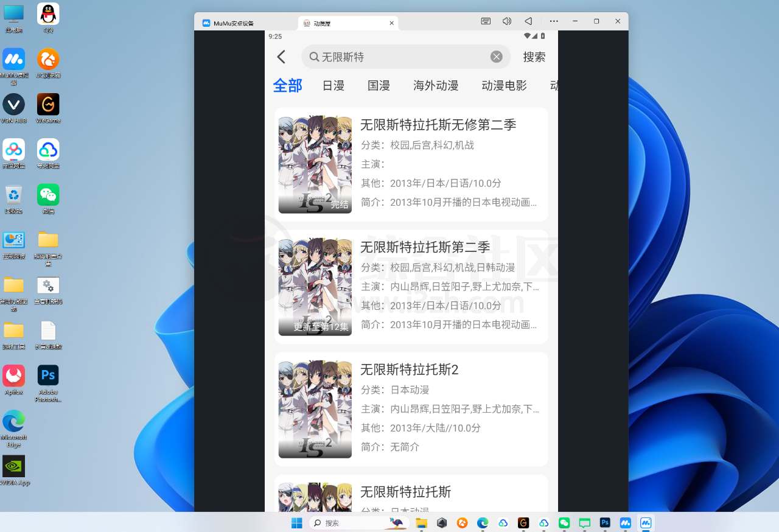Click the MuMu logo on the emulator title bar
Screen dimensions: 779x532
coord(206,23)
